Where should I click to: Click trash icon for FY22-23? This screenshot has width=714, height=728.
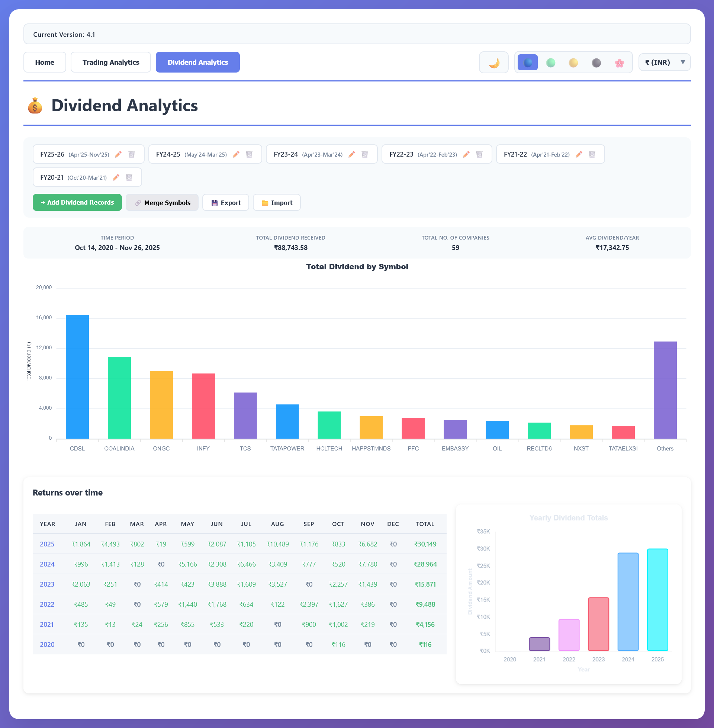pyautogui.click(x=479, y=154)
